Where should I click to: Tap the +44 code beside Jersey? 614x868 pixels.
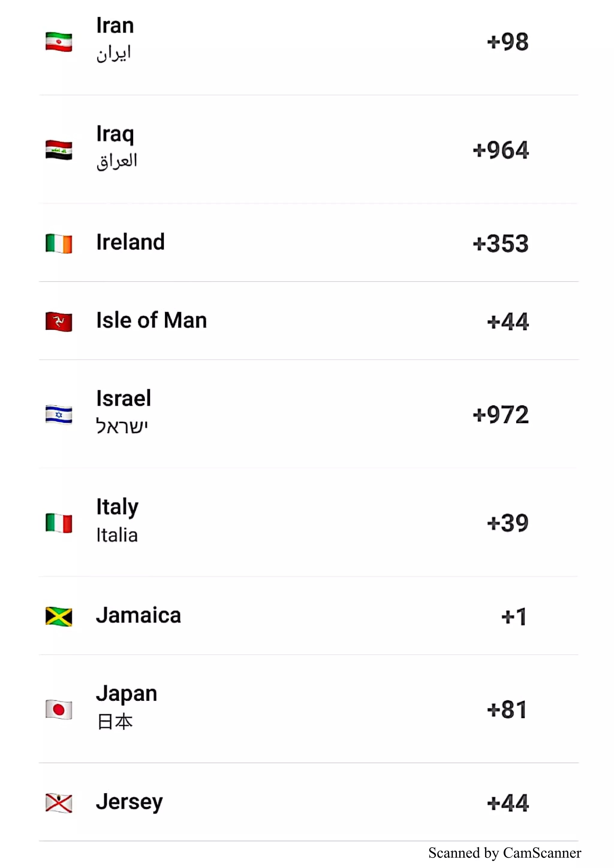[508, 803]
